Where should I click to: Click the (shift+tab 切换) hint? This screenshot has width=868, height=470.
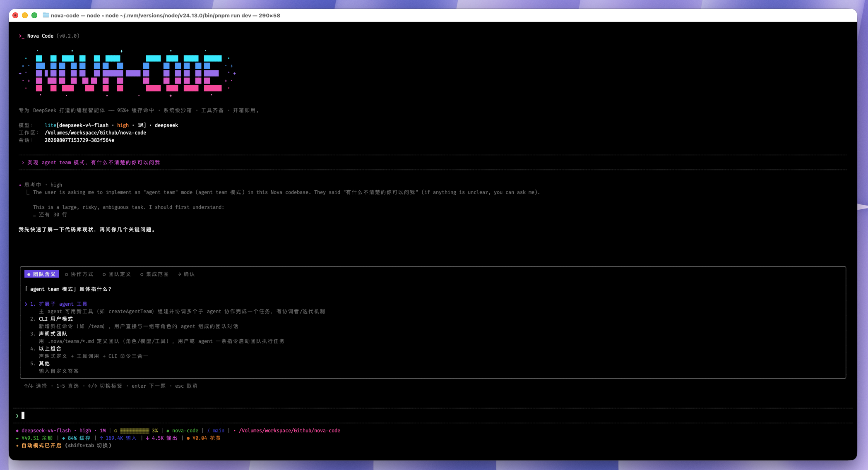click(x=88, y=446)
